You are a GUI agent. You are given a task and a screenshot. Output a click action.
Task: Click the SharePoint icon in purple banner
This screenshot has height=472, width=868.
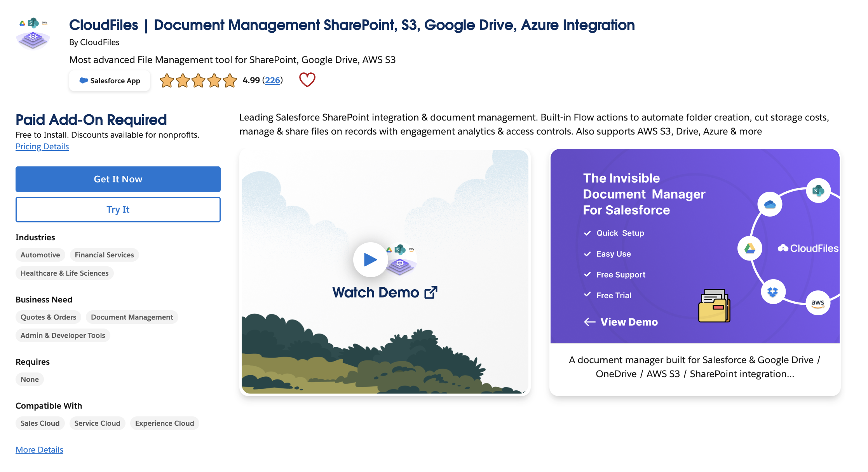pos(818,191)
